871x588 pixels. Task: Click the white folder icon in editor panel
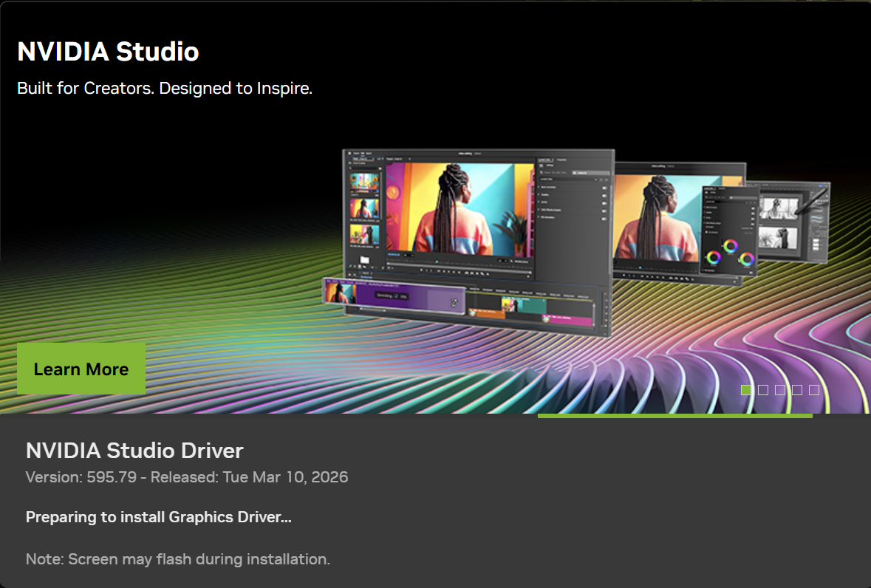[364, 259]
